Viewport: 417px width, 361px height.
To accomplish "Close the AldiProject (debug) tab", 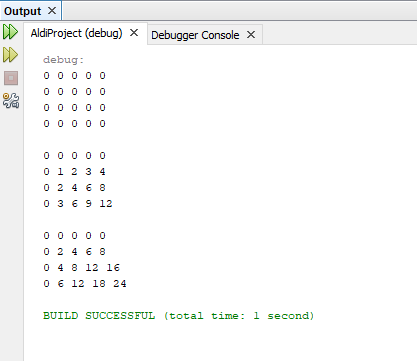I will pyautogui.click(x=134, y=33).
